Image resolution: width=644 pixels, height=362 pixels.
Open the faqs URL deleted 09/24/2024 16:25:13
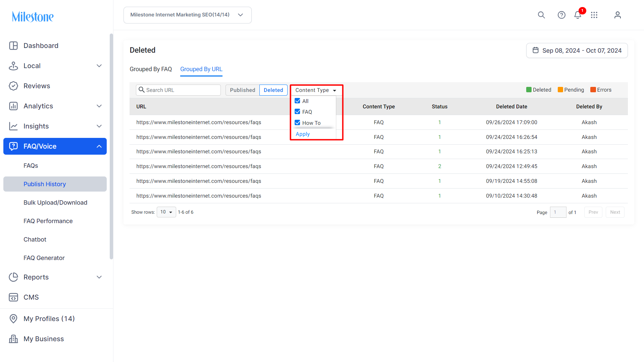[199, 152]
